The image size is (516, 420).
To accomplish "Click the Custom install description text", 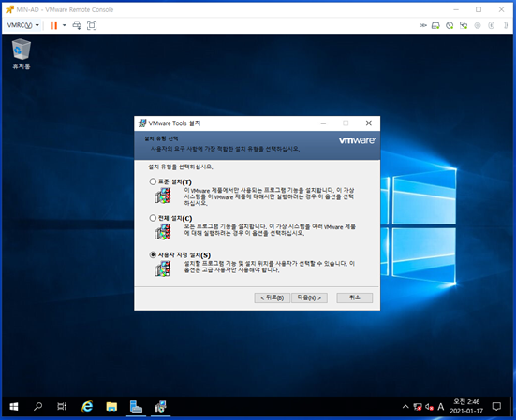I will pyautogui.click(x=269, y=267).
